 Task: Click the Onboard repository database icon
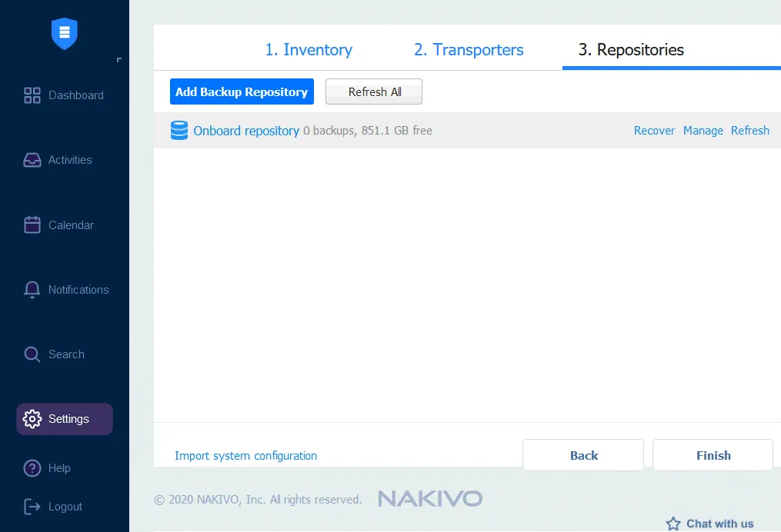(x=179, y=131)
